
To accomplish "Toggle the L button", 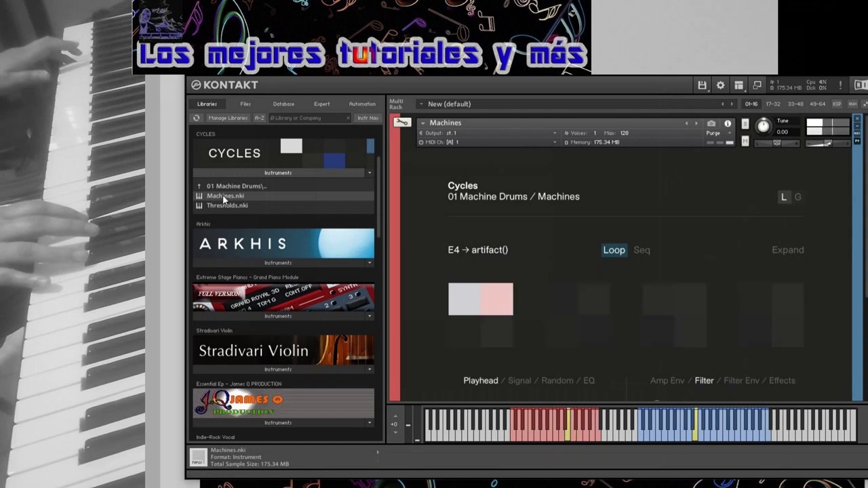I will point(783,197).
